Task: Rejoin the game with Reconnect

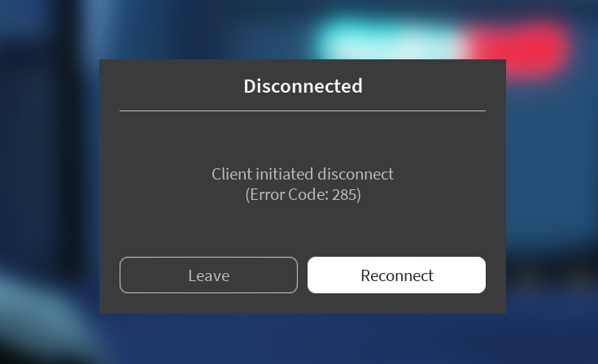Action: tap(397, 275)
